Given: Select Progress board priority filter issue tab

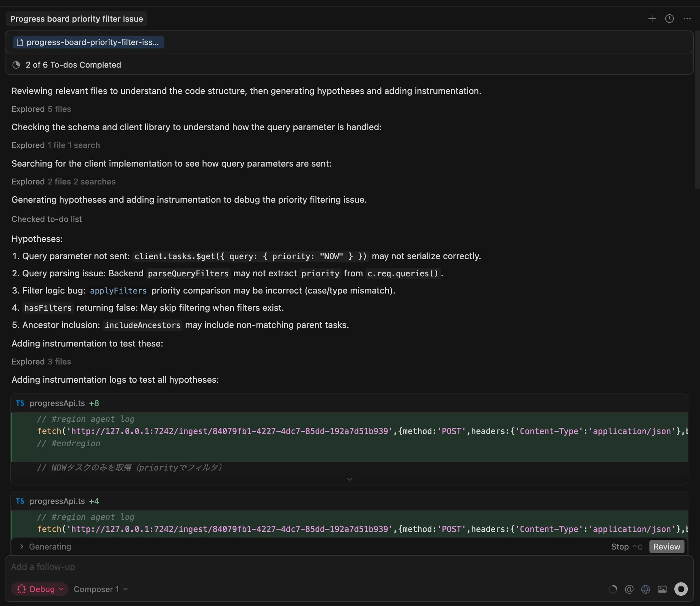Looking at the screenshot, I should (77, 19).
